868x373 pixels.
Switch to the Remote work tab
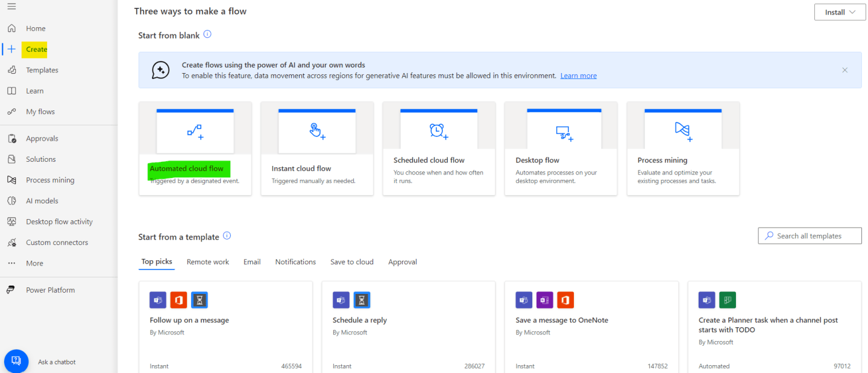207,262
